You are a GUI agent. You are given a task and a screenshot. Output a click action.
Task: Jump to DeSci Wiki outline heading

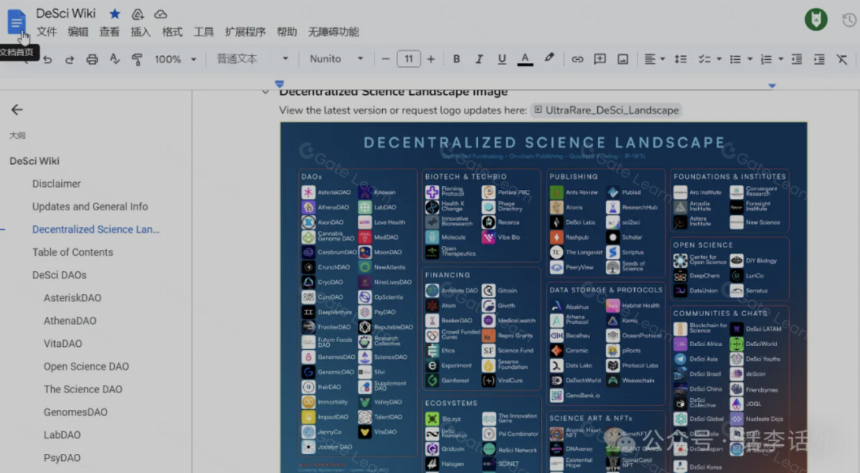tap(34, 161)
